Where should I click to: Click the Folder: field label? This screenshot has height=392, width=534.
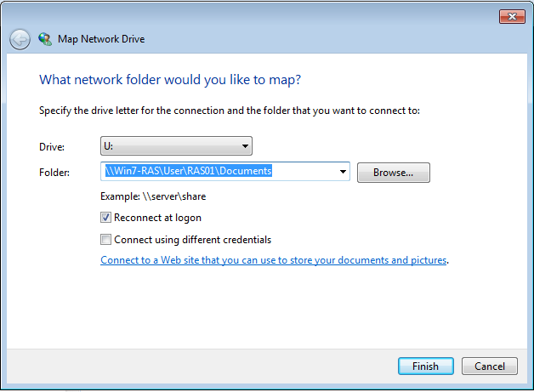(54, 173)
